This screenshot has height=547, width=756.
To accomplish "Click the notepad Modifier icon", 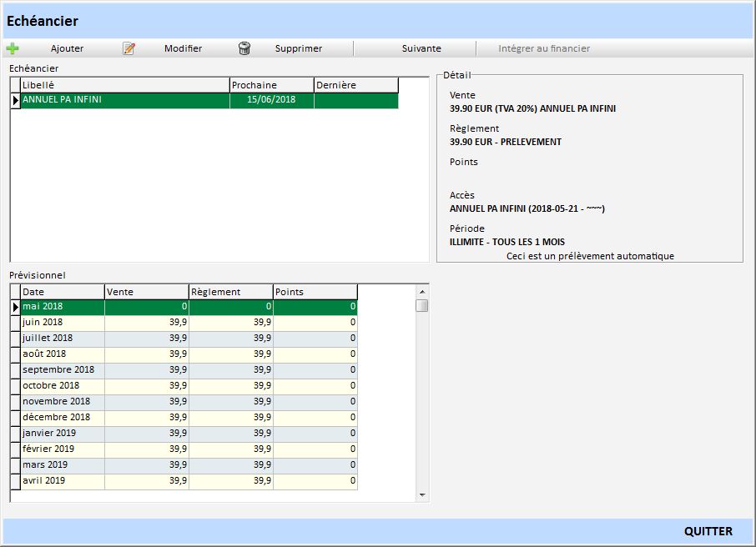I will 129,48.
